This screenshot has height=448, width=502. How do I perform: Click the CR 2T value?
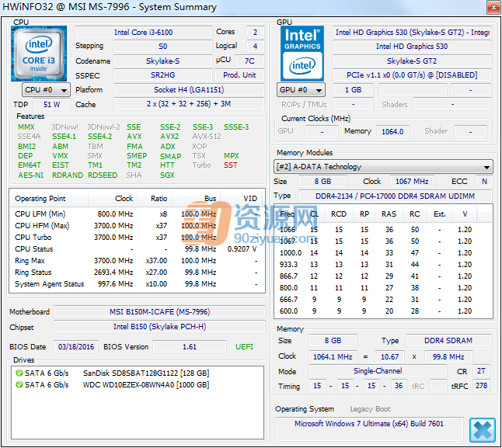pyautogui.click(x=481, y=371)
